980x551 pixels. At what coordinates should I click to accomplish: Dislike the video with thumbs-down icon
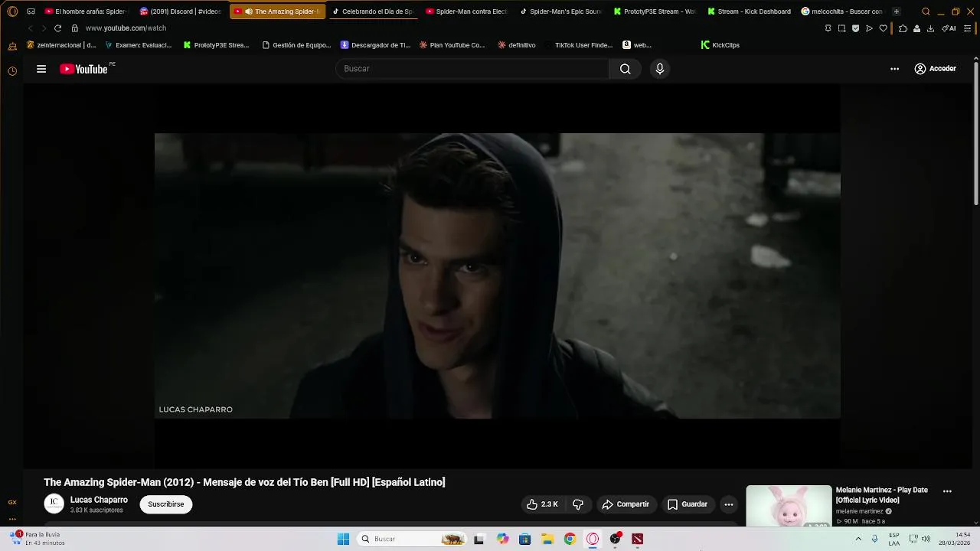pyautogui.click(x=578, y=504)
